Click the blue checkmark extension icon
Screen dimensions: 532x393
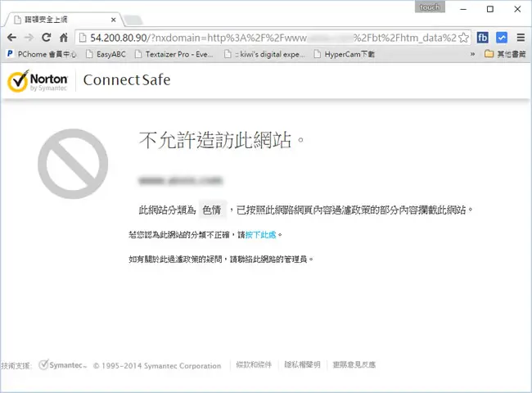coord(502,38)
